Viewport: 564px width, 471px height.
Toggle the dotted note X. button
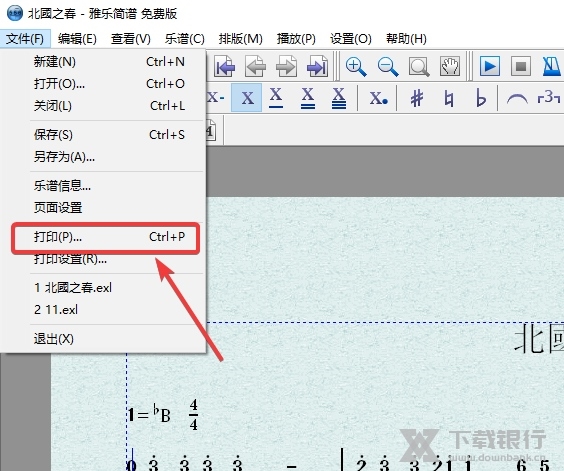point(378,98)
